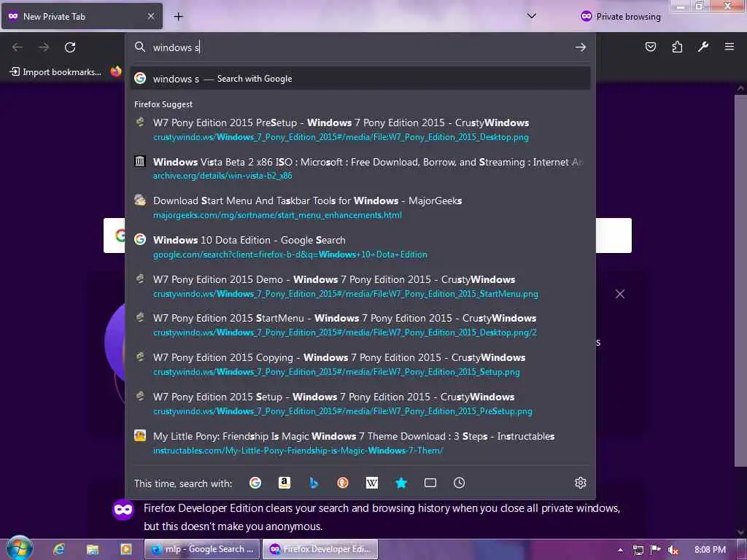The image size is (747, 560).
Task: Open W7 Pony Edition 2015 Setup suggestion
Action: click(x=360, y=404)
